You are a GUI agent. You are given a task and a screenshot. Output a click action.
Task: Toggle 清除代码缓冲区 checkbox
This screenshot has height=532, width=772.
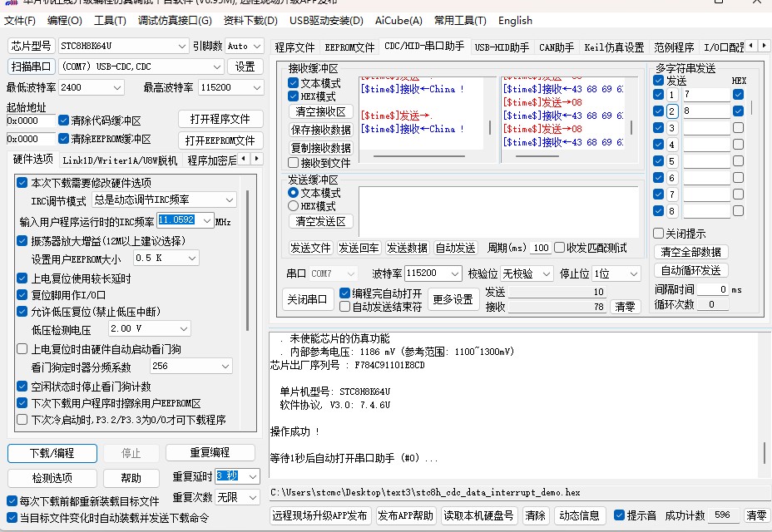coord(63,120)
